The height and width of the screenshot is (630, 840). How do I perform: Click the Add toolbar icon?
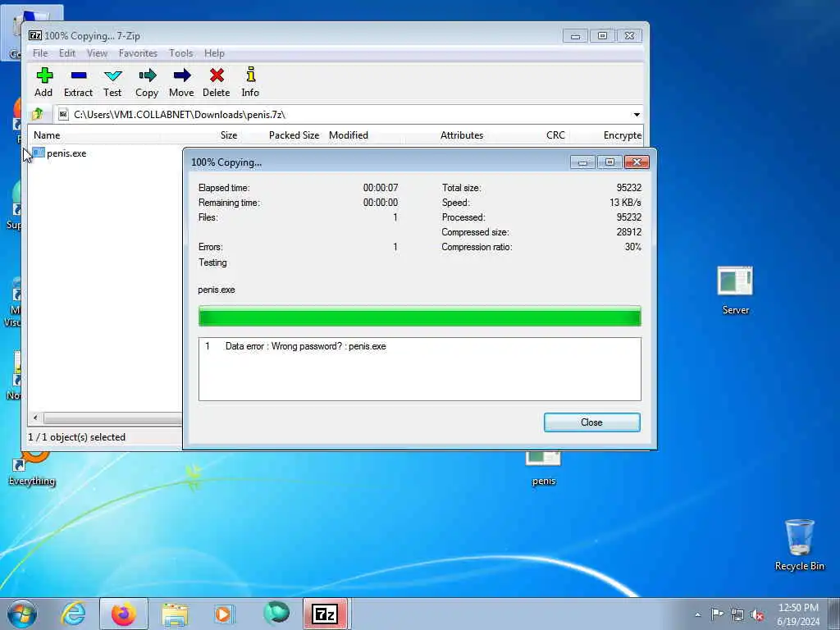[x=44, y=75]
